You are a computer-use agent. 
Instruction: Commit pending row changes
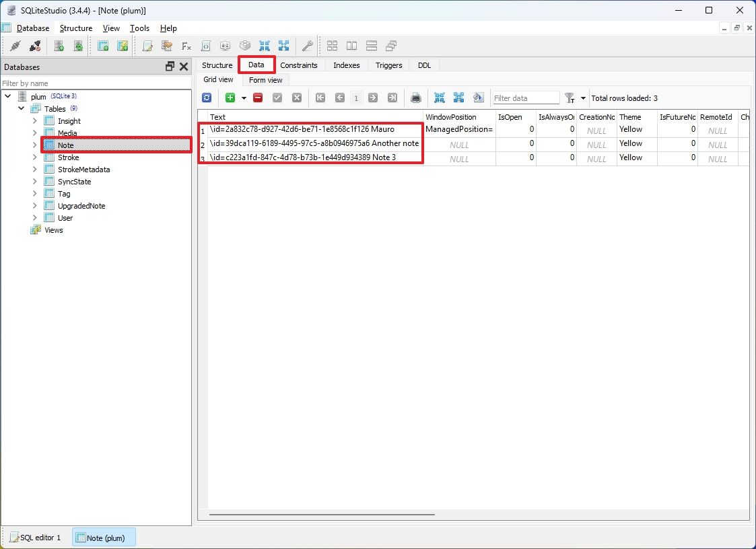click(277, 98)
